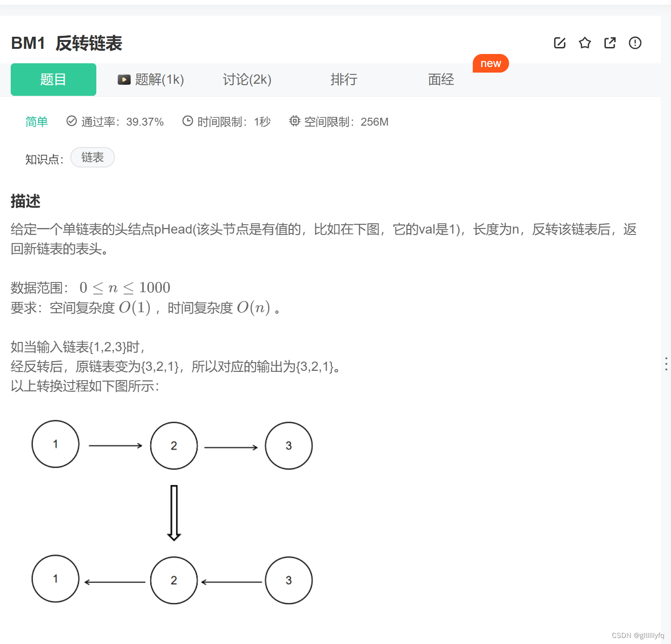Open the 讨论(2k) tab
Viewport: 671px width, 644px height.
point(247,80)
